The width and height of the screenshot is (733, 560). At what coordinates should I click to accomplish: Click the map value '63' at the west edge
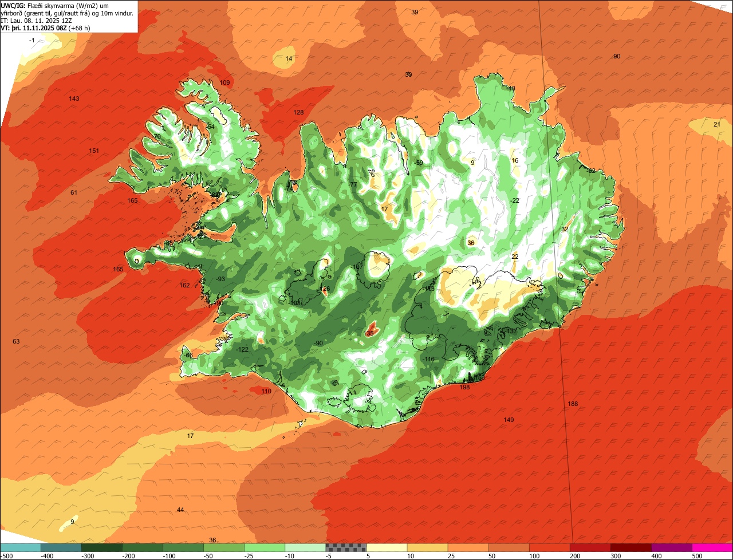click(x=16, y=342)
